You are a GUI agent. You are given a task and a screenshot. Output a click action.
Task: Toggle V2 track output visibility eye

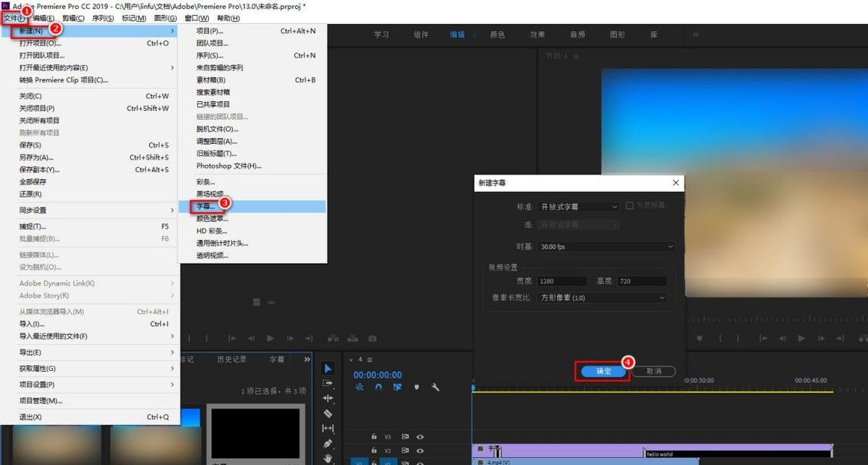pyautogui.click(x=421, y=450)
